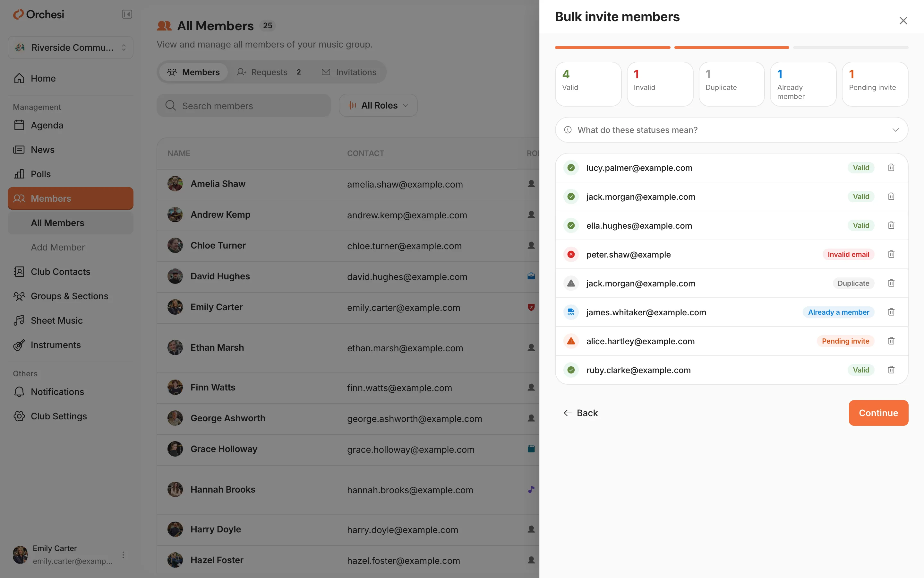924x578 pixels.
Task: Open Sheet Music in the sidebar
Action: pos(71,321)
